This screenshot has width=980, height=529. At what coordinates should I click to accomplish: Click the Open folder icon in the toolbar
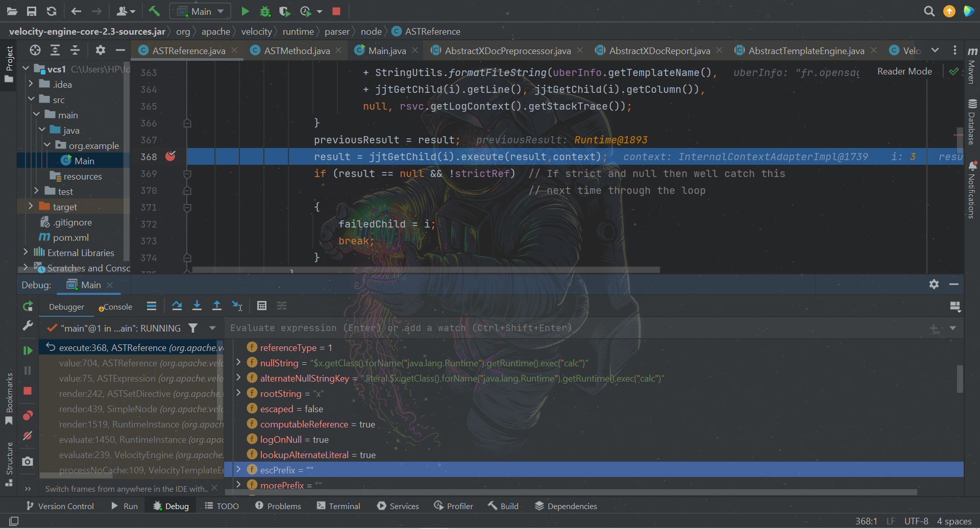12,11
